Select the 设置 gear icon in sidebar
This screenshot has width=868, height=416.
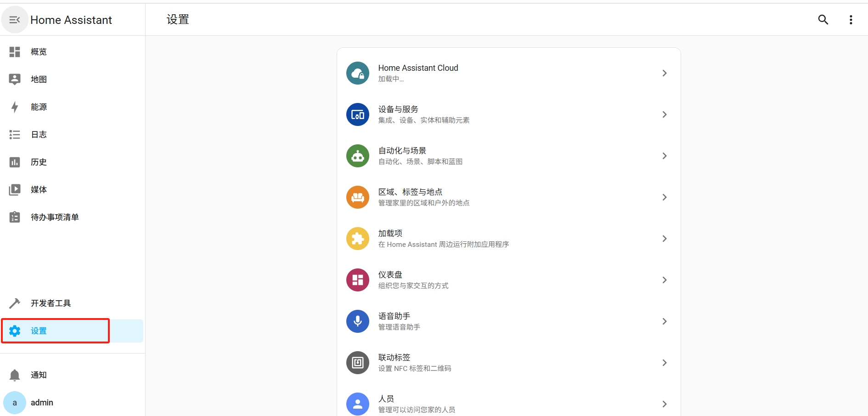point(15,331)
